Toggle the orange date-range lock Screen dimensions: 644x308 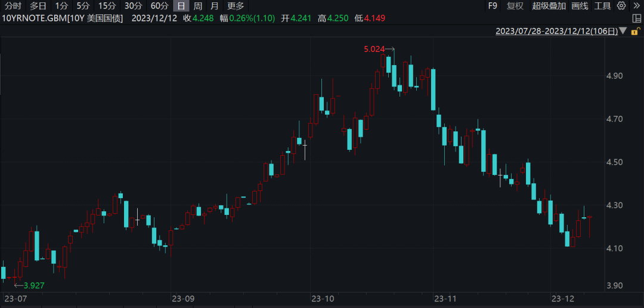635,31
